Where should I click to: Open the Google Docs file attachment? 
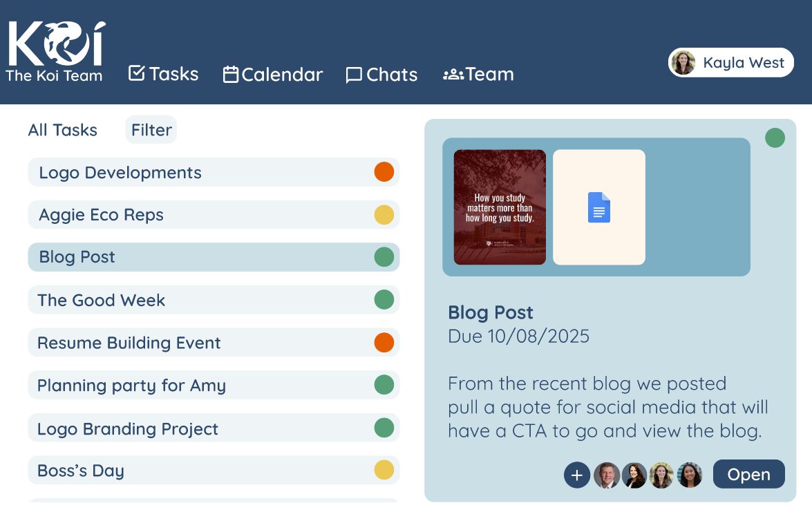[599, 207]
